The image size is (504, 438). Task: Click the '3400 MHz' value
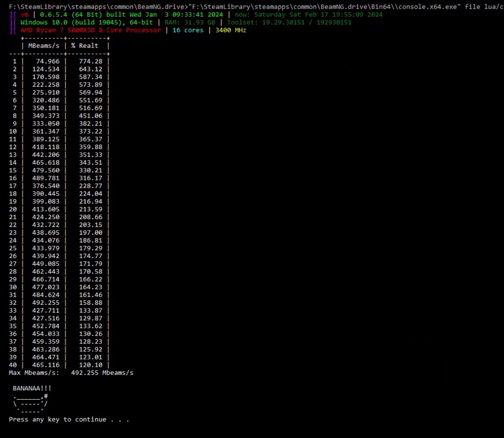pyautogui.click(x=231, y=30)
